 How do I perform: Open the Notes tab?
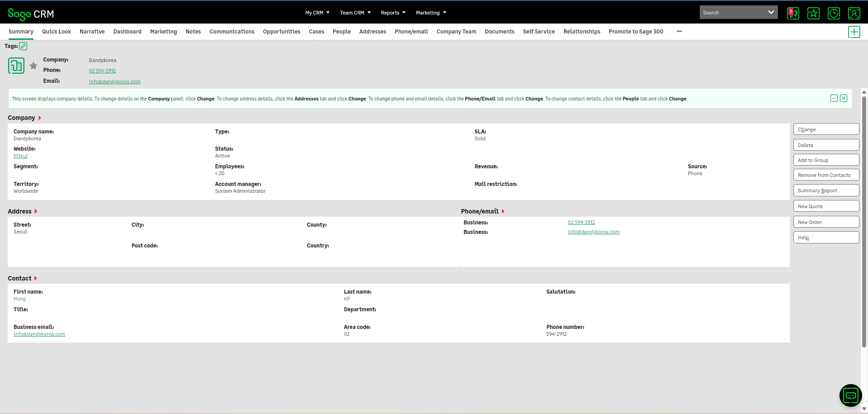193,32
